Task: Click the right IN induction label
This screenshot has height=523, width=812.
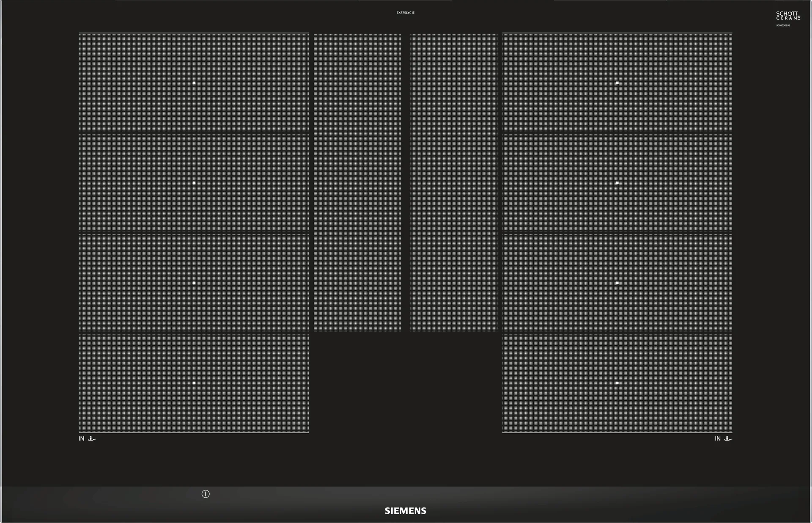Action: [718, 439]
